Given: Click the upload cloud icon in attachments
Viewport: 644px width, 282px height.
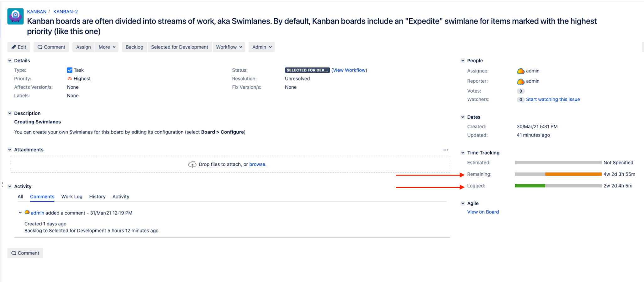Looking at the screenshot, I should tap(193, 164).
